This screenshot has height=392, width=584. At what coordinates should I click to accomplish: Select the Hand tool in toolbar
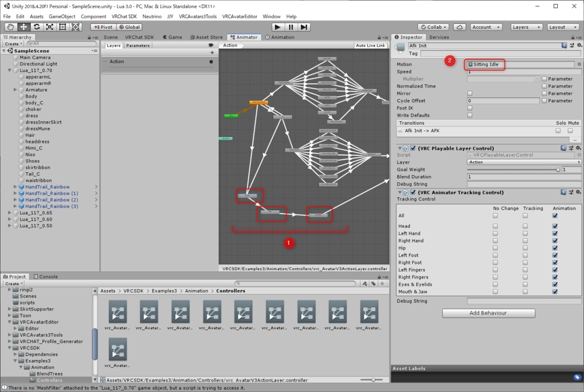(10, 27)
